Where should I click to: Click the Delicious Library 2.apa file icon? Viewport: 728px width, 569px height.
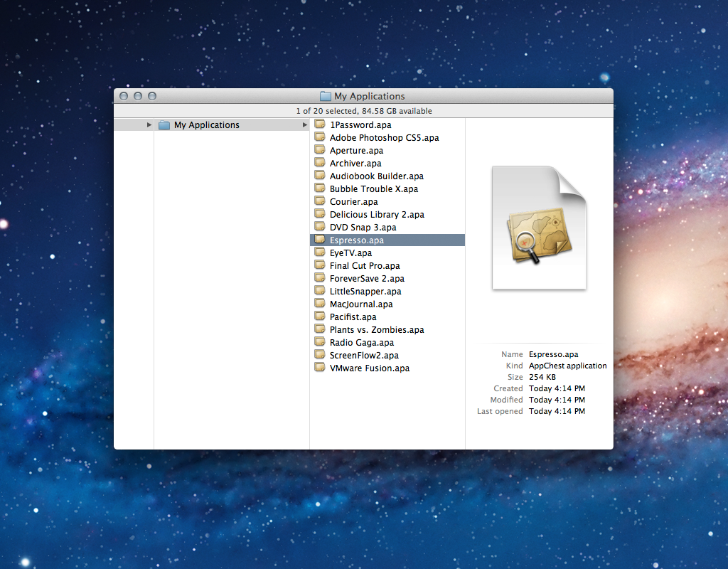[x=320, y=213]
